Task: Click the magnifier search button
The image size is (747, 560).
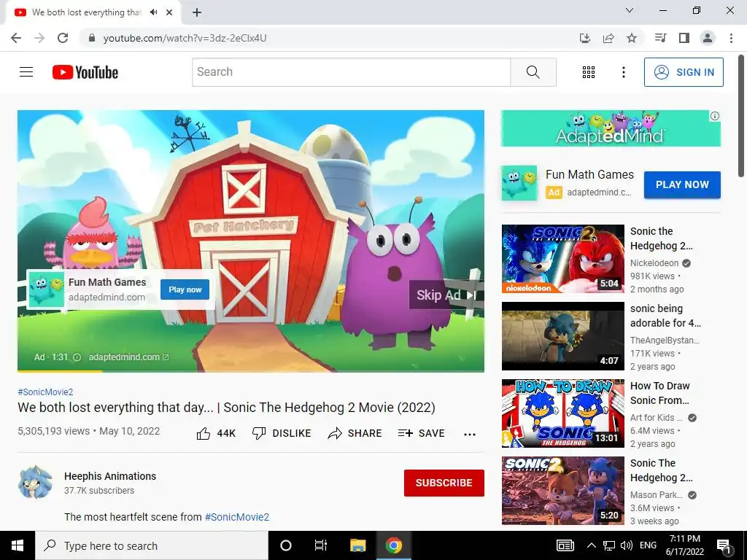Action: tap(533, 72)
